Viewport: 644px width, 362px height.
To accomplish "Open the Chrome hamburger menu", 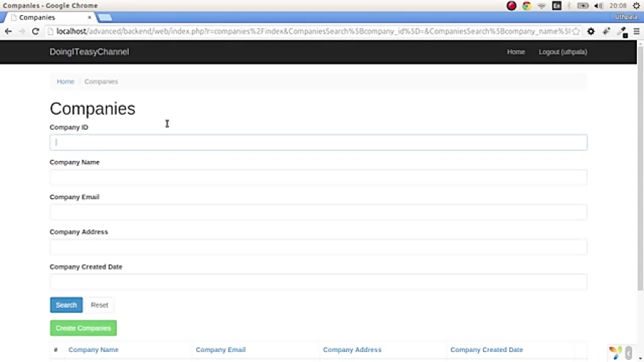I will point(635,31).
